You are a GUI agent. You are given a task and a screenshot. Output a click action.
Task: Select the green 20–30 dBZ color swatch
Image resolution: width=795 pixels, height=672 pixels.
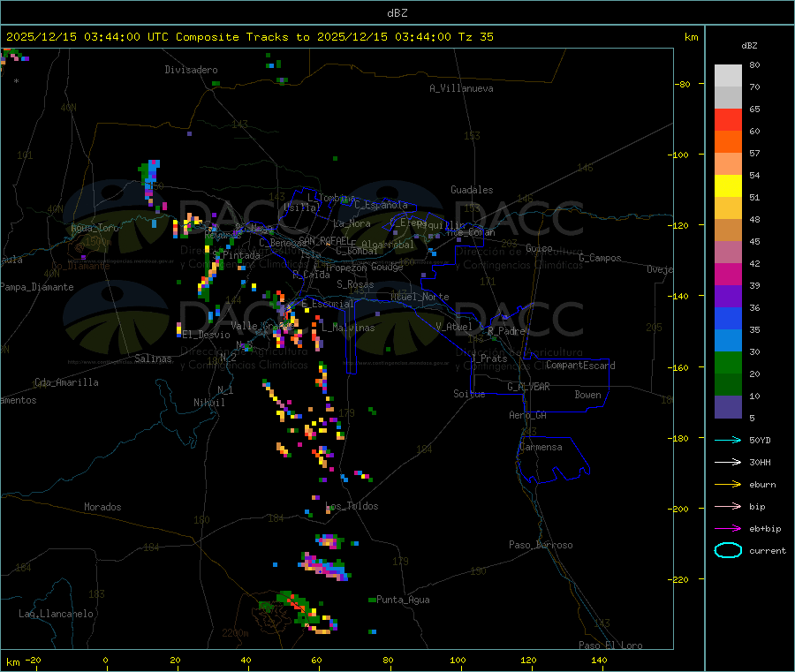[728, 362]
